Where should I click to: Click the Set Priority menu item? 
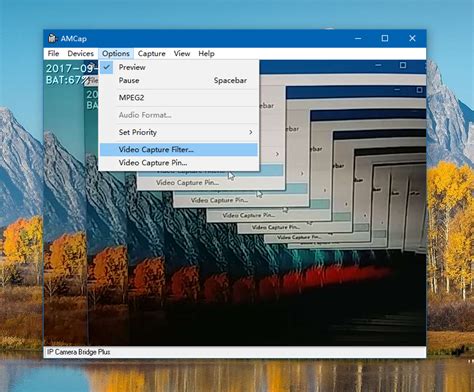point(179,132)
